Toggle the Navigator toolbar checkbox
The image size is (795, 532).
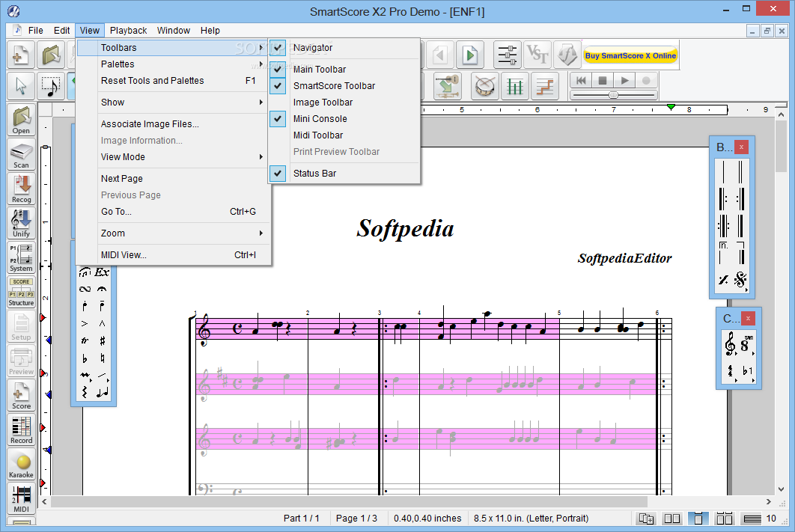tap(278, 48)
